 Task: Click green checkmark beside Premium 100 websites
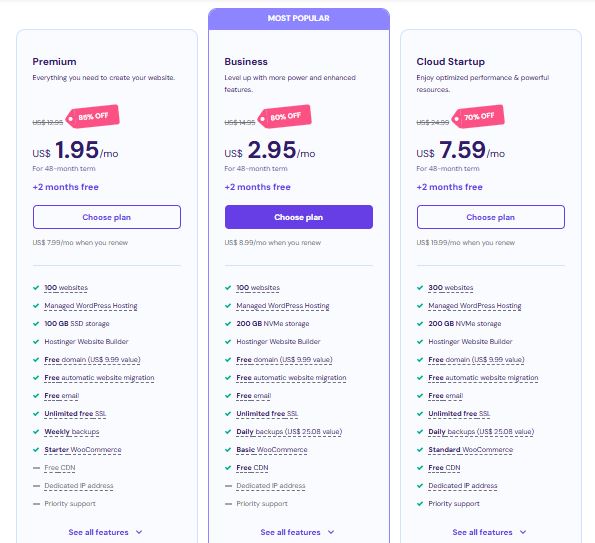(36, 288)
